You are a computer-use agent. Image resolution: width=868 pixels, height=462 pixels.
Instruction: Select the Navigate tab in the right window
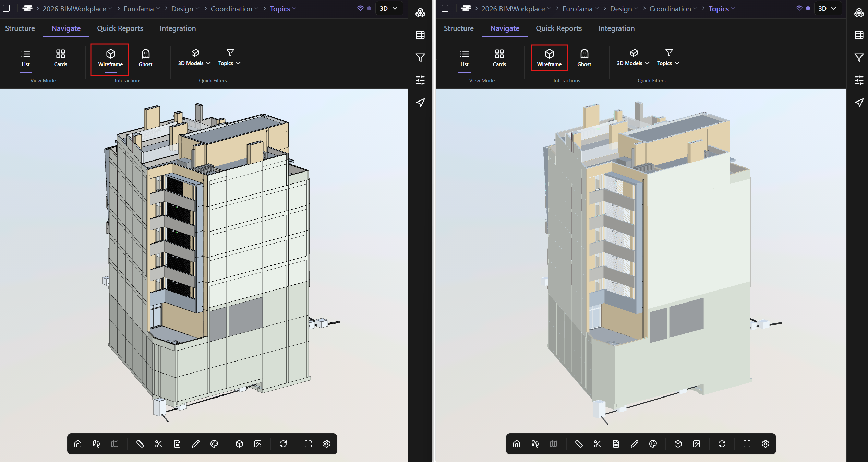(505, 28)
